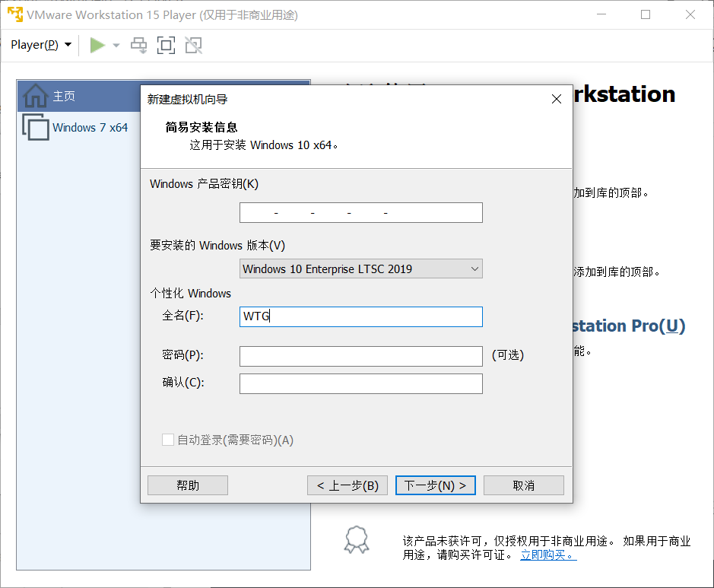Click the VMware logo in title bar

coord(14,14)
